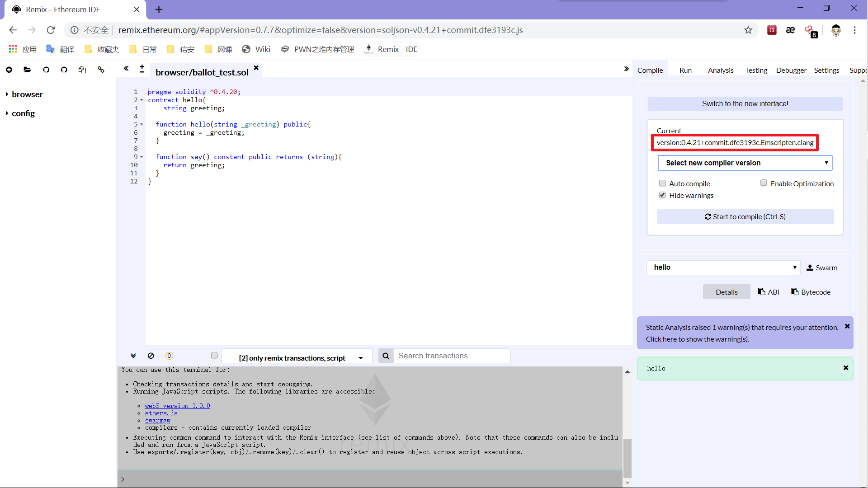Screen dimensions: 868x488
Task: Focus the terminal command prompt input
Action: 371,479
